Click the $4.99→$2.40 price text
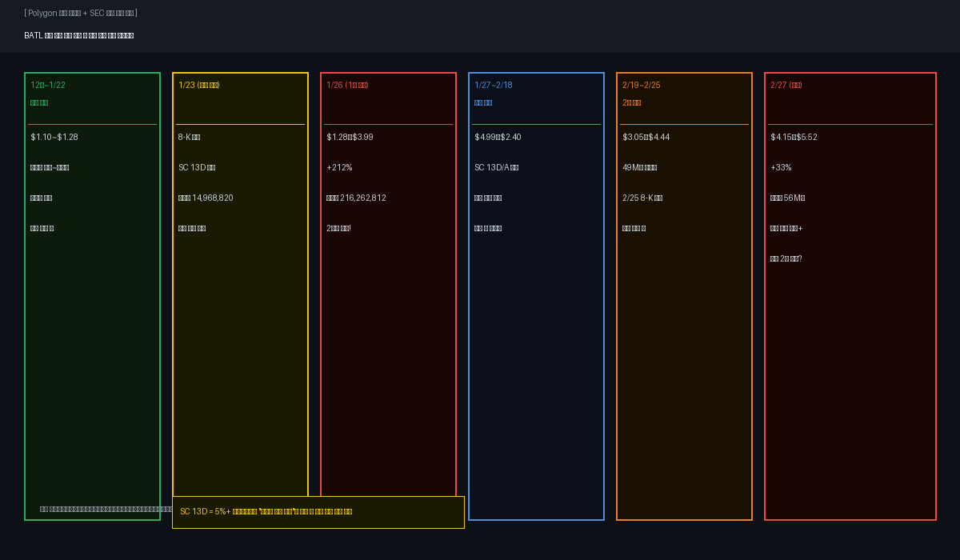The height and width of the screenshot is (560, 960). coord(498,138)
